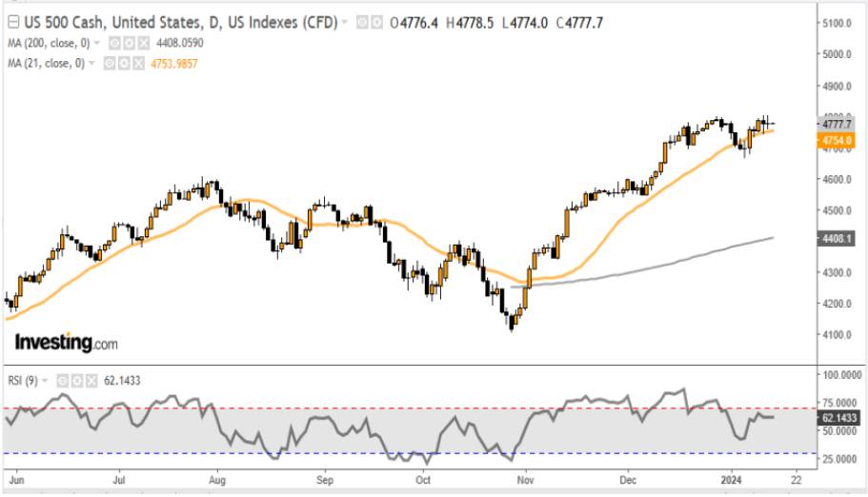Expand the US 500 Cash title dropdown arrow
Image resolution: width=868 pixels, height=497 pixels.
(345, 22)
